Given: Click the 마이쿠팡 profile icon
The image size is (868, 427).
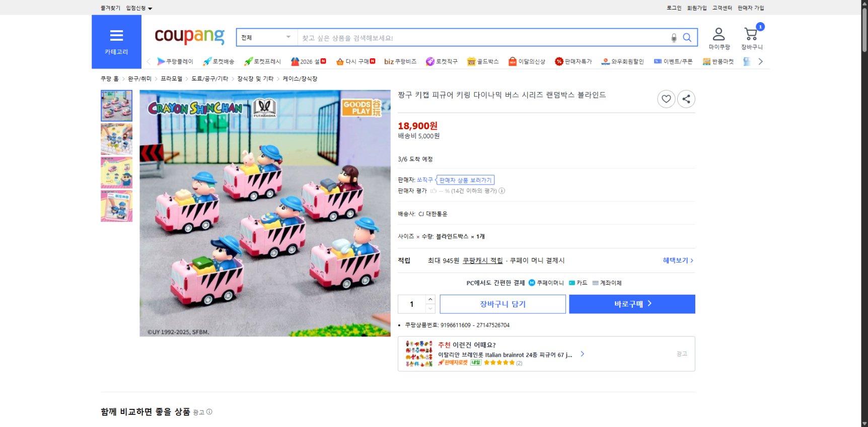Looking at the screenshot, I should pos(719,34).
